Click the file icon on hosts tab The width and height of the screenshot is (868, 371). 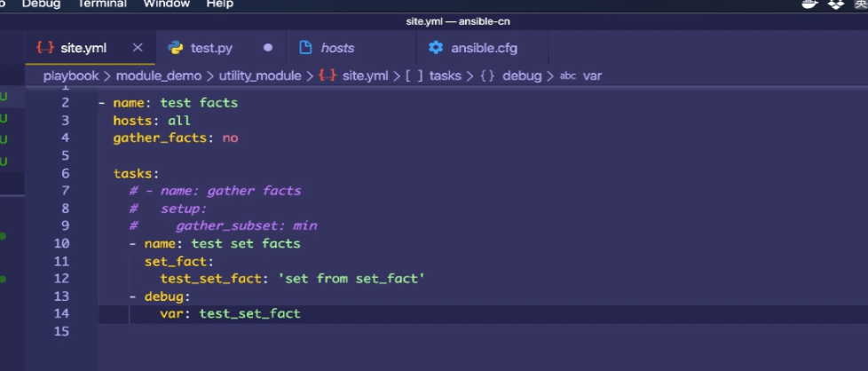tap(305, 48)
